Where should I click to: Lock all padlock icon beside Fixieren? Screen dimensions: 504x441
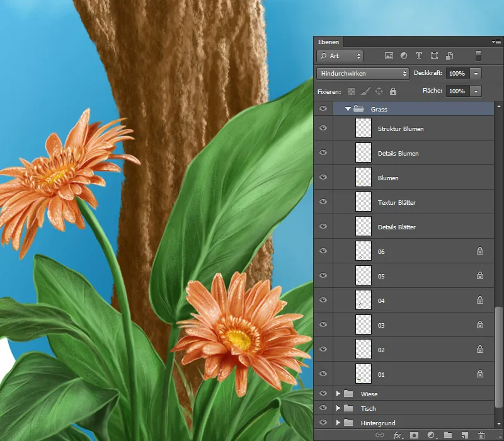[x=392, y=91]
